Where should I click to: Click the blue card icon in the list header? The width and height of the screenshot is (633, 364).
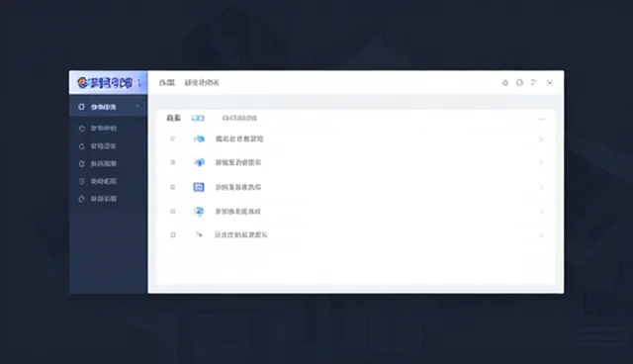click(198, 118)
